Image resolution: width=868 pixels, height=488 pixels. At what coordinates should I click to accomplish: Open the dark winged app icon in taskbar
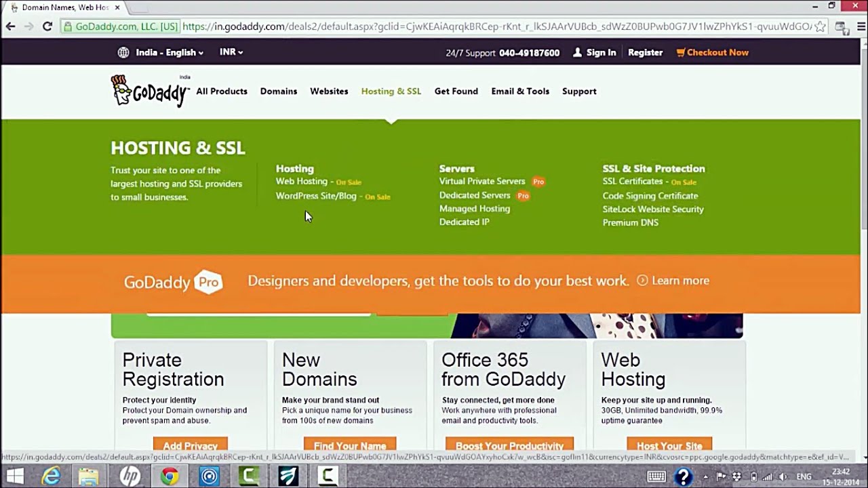point(289,476)
